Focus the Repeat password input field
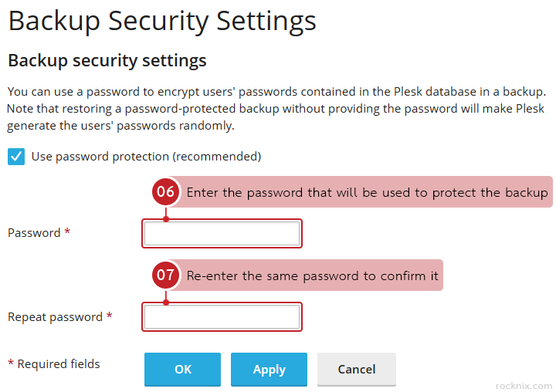Screen dimensions: 556x392 pos(222,316)
